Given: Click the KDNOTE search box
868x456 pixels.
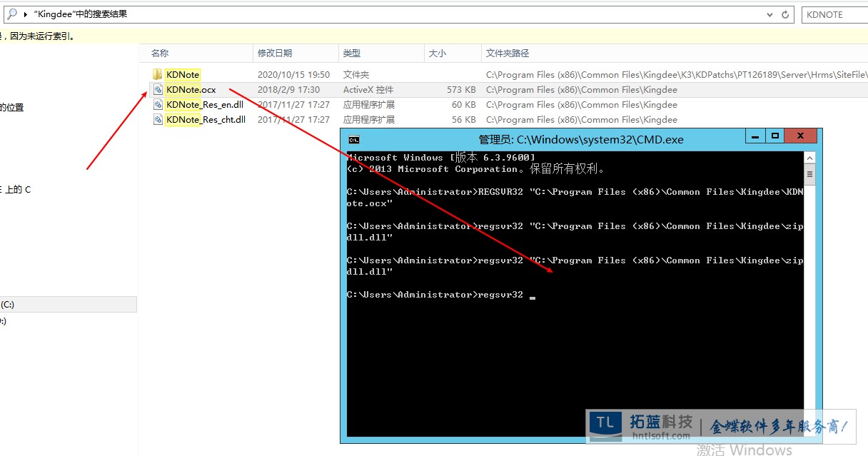Looking at the screenshot, I should pos(834,14).
